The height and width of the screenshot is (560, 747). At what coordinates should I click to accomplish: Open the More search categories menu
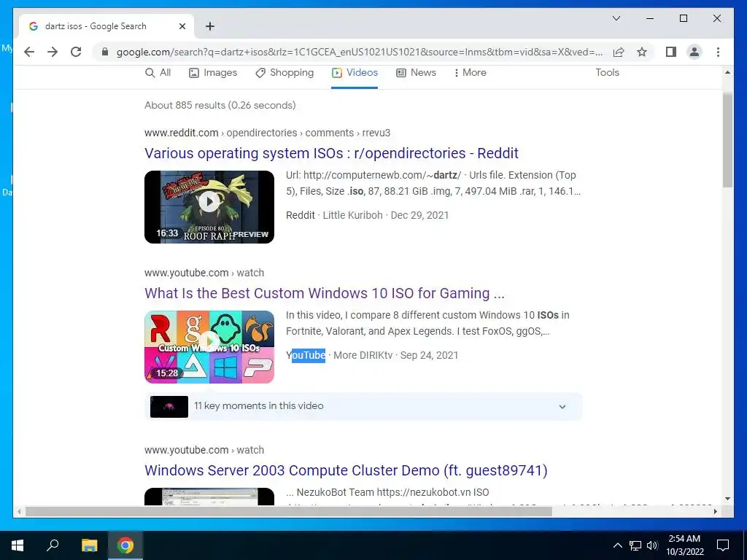470,72
